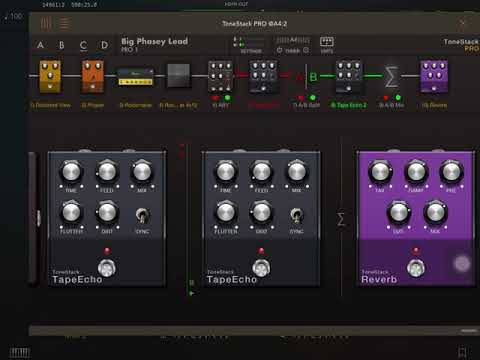The height and width of the screenshot is (360, 480).
Task: Flip the SYNC switch on first TapeEcho
Action: (x=142, y=216)
